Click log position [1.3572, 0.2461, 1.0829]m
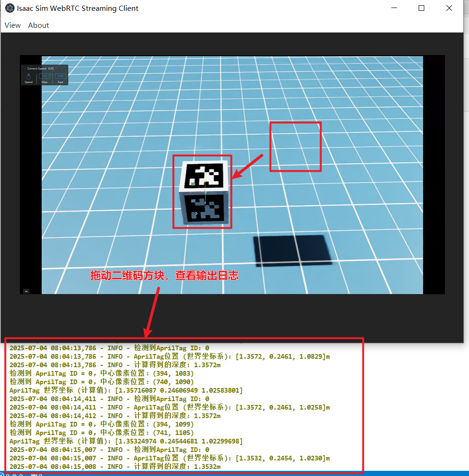Image resolution: width=469 pixels, height=476 pixels. pyautogui.click(x=283, y=356)
